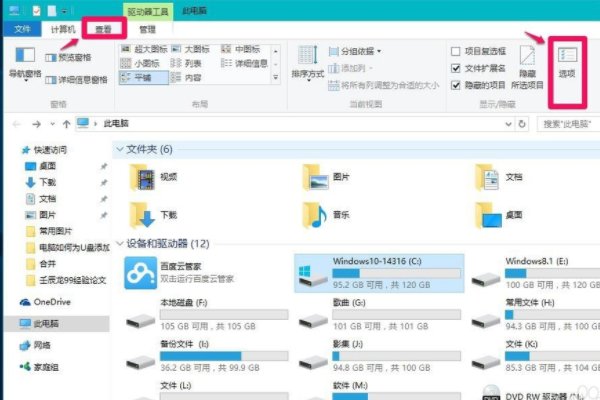Open 常用图片 folder in the sidebar
This screenshot has height=400, width=600.
pos(49,231)
